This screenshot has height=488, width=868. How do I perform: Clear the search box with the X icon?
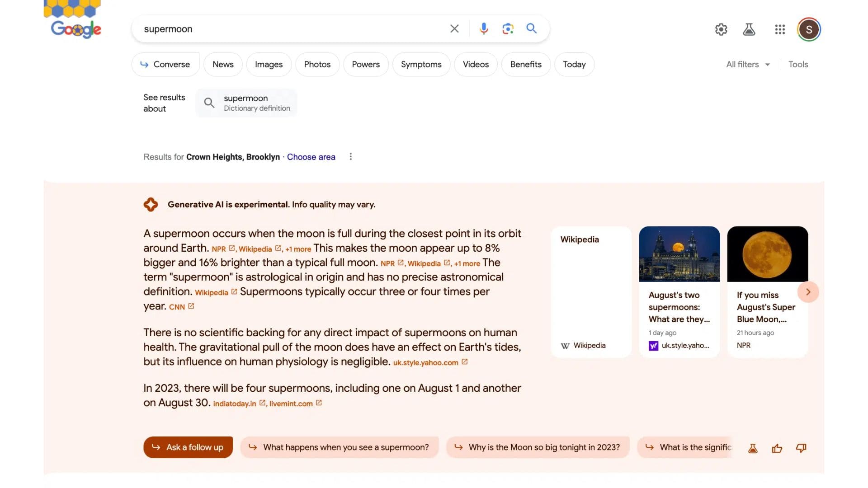tap(454, 29)
